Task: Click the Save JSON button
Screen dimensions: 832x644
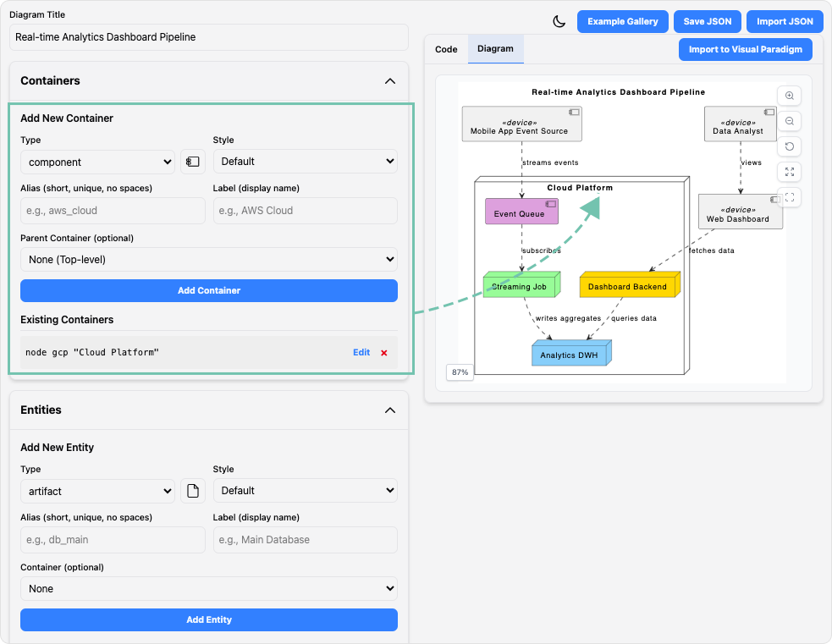Action: point(708,22)
